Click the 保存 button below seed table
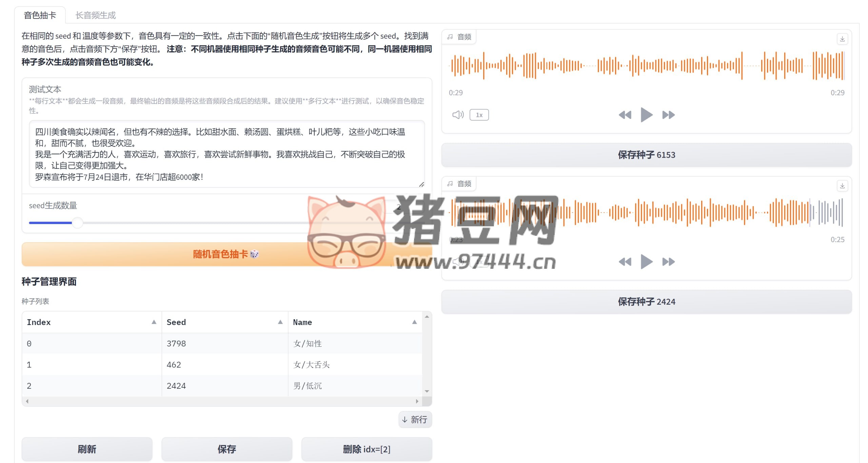This screenshot has height=463, width=868. (227, 449)
